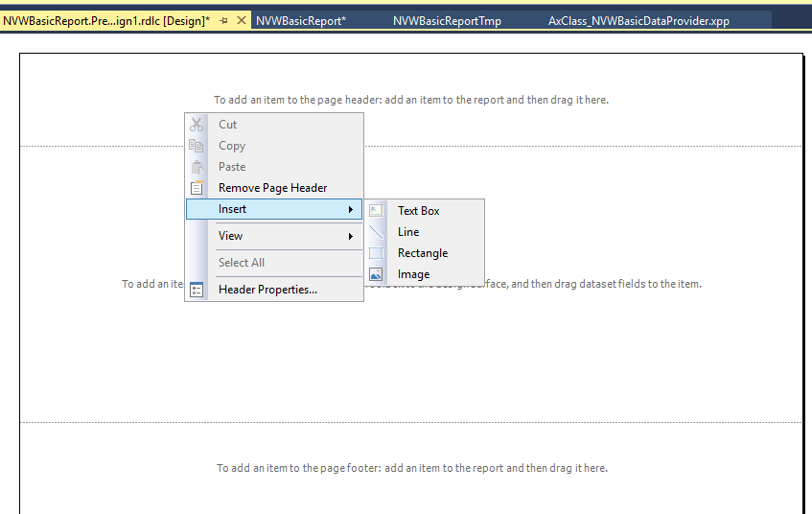
Task: Click the Cut scissors icon
Action: [x=197, y=125]
